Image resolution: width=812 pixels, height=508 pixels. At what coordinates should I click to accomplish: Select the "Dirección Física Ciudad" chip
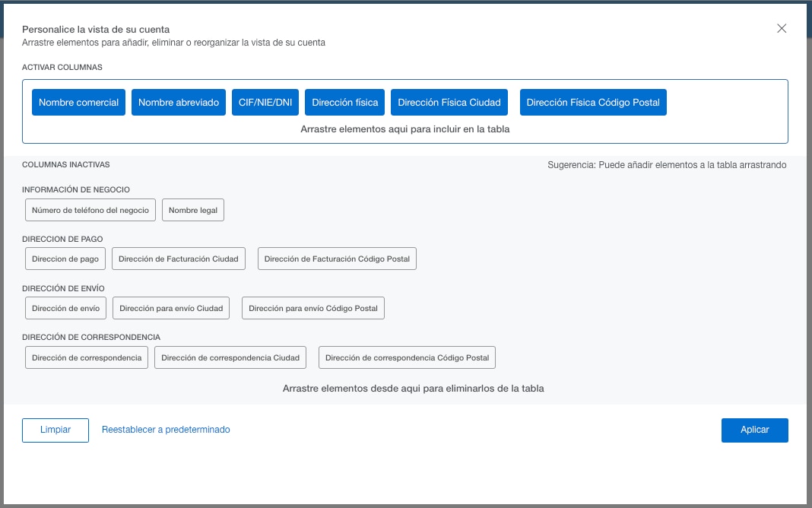[449, 101]
